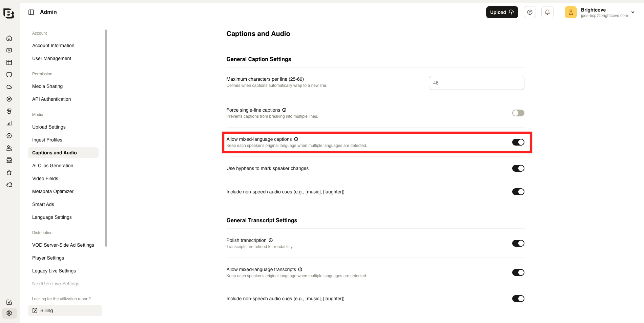Viewport: 644px width, 323px height.
Task: Open the star icon in rail
Action: (9, 172)
